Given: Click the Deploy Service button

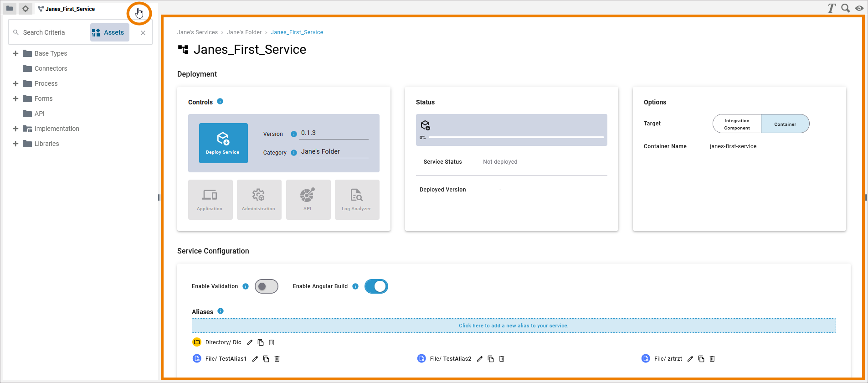Looking at the screenshot, I should click(223, 143).
